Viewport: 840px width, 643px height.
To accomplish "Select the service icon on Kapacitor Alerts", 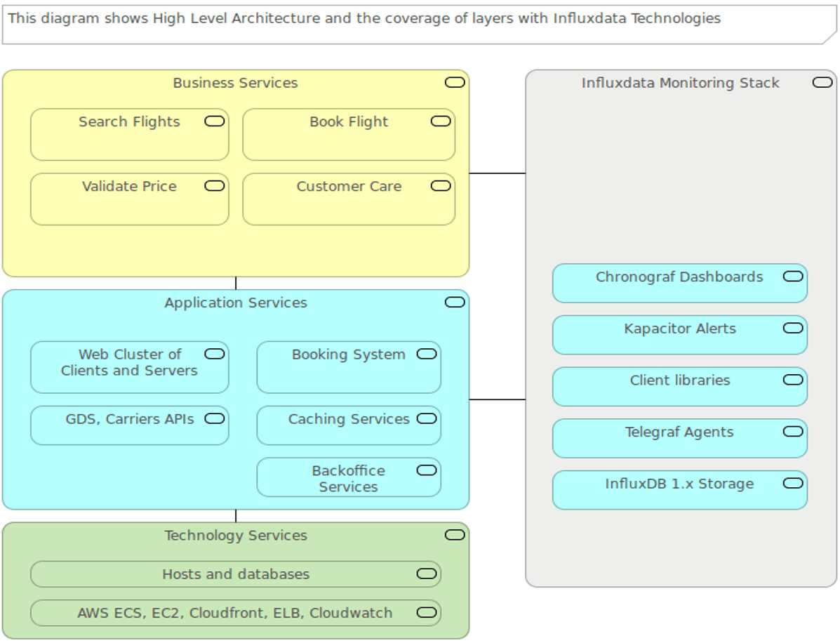I will click(x=794, y=327).
